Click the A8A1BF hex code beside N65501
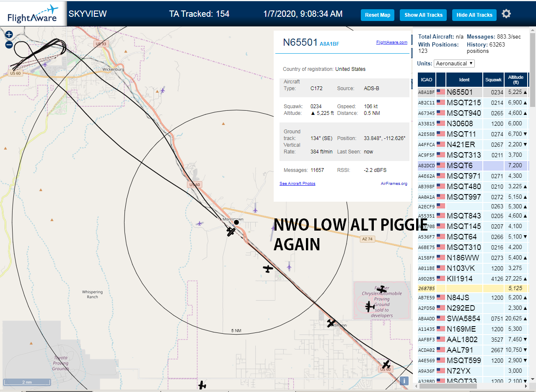 point(329,44)
